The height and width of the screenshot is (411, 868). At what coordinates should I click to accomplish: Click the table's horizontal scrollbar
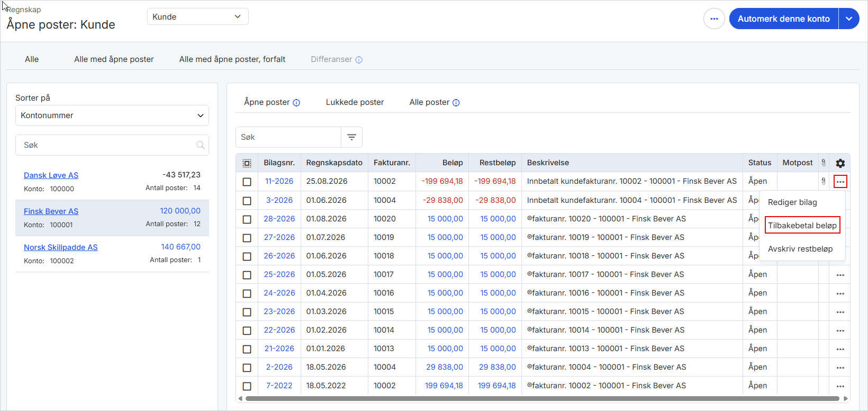tap(542, 398)
